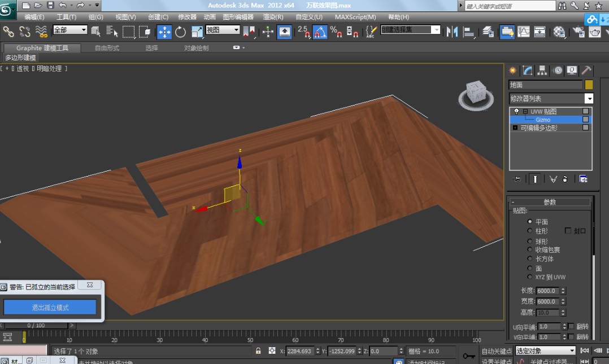Screen dimensions: 609x364
Task: Activate the Rotate tool
Action: (x=181, y=32)
